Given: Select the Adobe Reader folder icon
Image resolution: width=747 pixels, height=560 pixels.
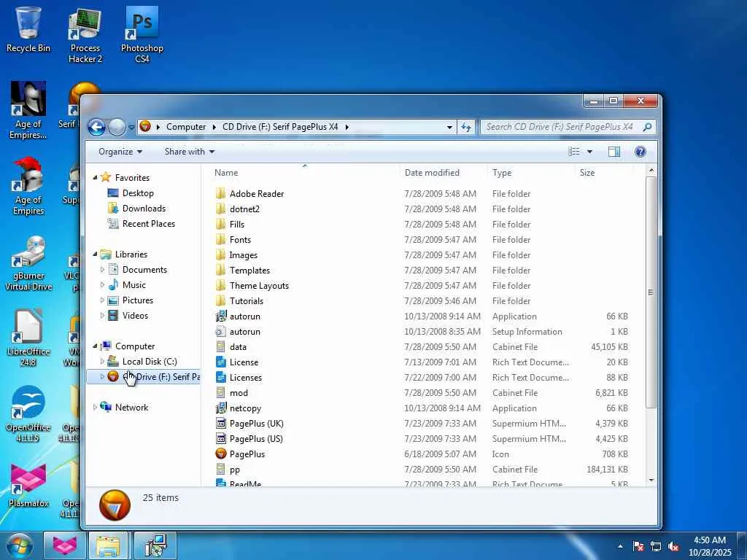Looking at the screenshot, I should tap(220, 194).
